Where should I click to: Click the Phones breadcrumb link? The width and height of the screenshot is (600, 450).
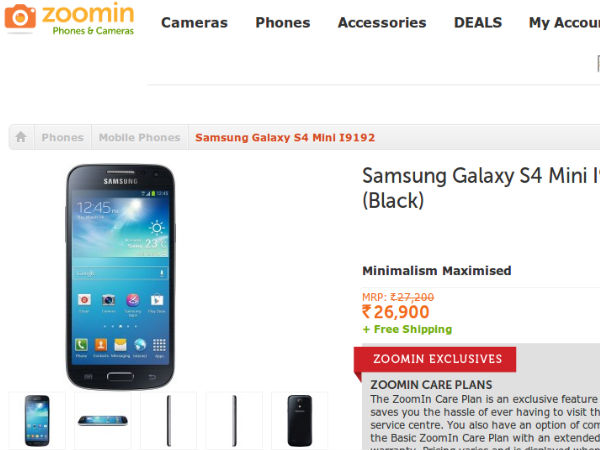pos(63,137)
